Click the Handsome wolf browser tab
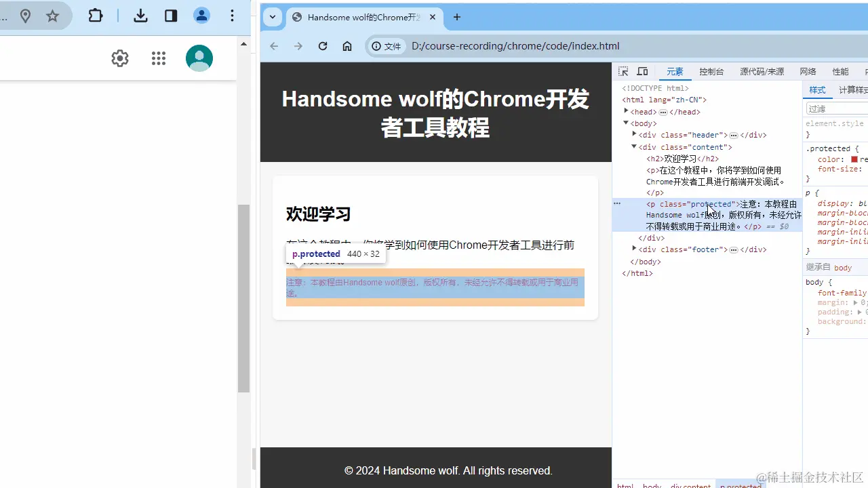The width and height of the screenshot is (868, 488). point(363,18)
